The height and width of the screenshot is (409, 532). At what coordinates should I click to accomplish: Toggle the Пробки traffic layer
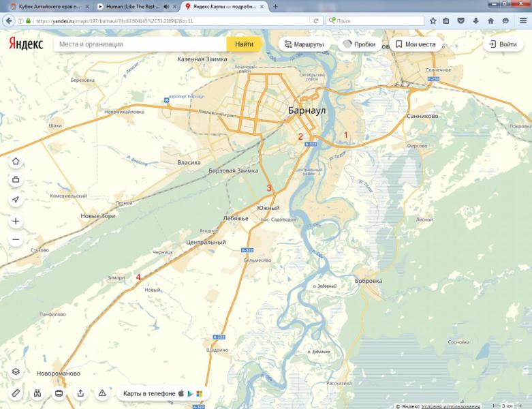click(x=358, y=44)
